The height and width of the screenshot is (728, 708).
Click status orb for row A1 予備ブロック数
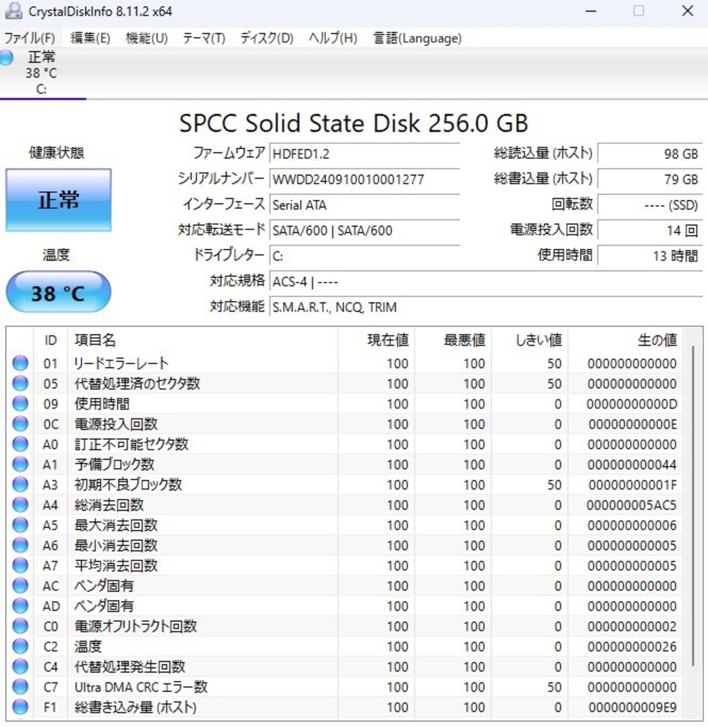click(20, 464)
